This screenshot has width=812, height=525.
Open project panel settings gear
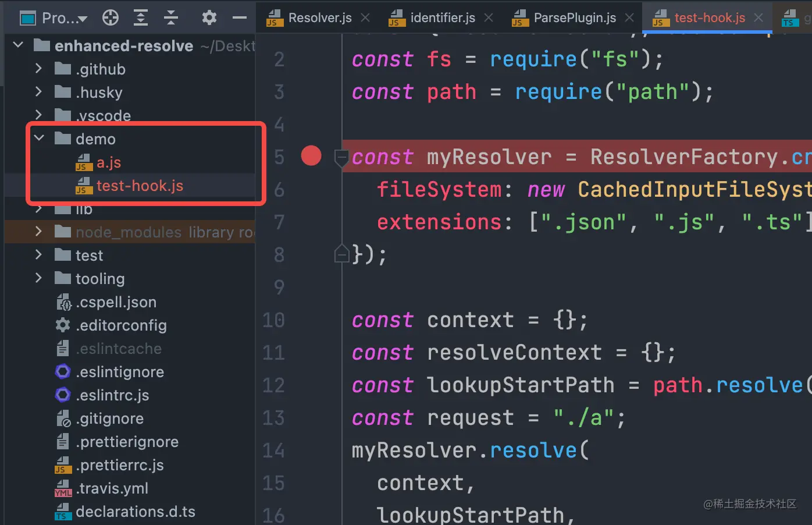point(209,18)
